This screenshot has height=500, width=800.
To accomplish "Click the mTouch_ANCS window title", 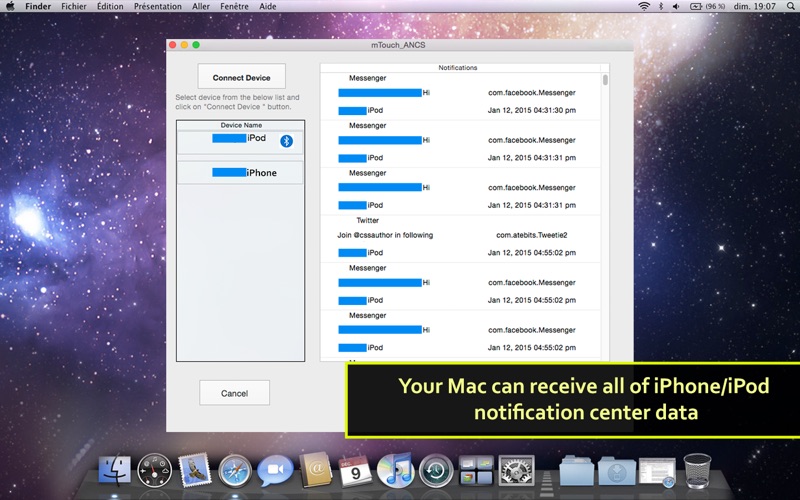I will [x=398, y=45].
